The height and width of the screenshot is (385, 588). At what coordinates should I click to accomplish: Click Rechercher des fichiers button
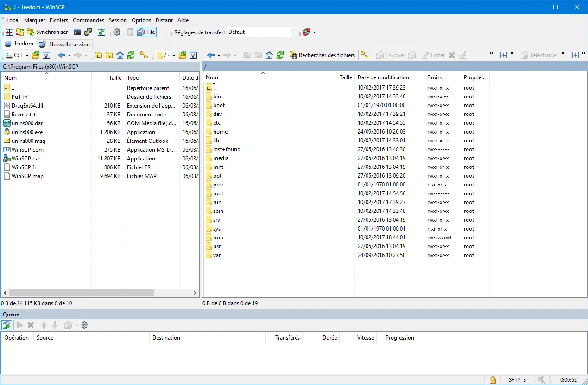click(322, 55)
